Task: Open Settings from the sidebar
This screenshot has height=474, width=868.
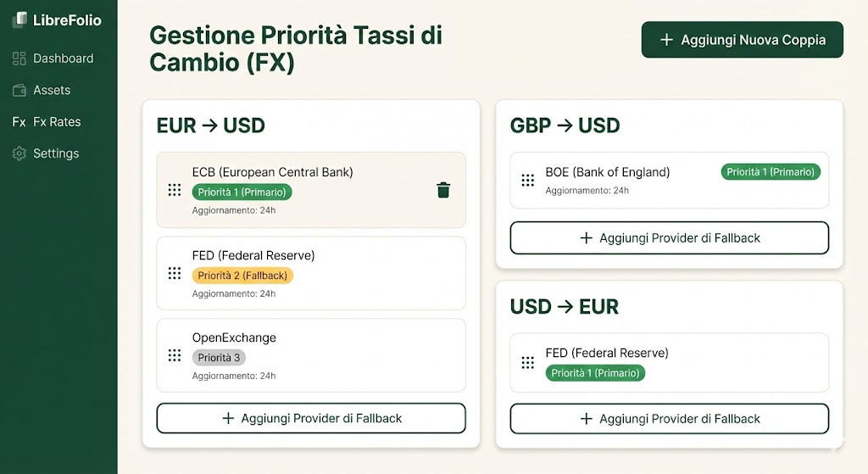Action: [x=56, y=153]
